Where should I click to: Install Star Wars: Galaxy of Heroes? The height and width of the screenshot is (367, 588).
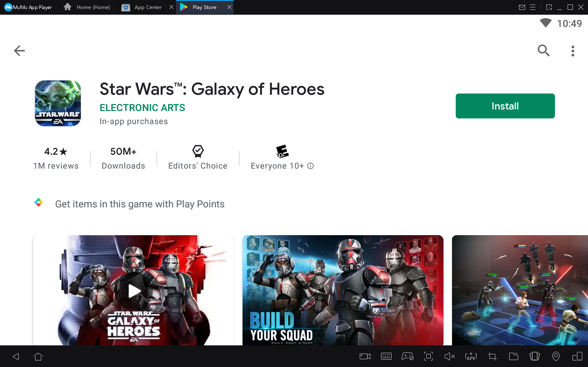click(505, 106)
